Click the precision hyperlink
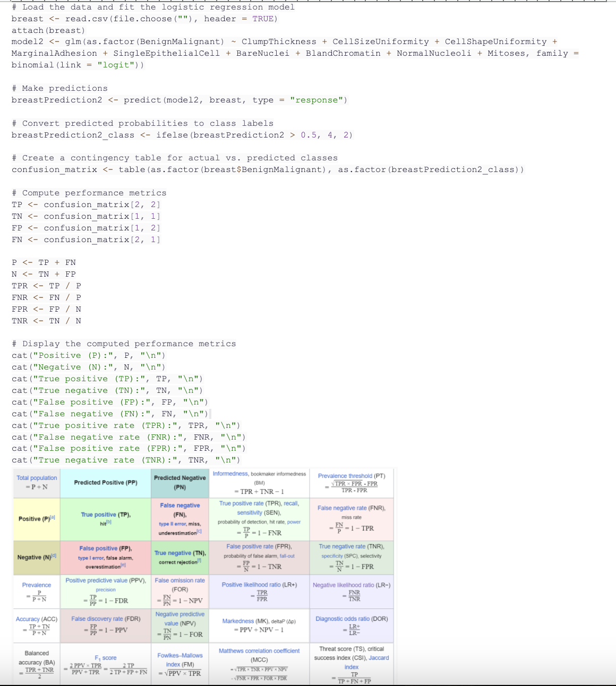This screenshot has width=616, height=686. pos(106,589)
